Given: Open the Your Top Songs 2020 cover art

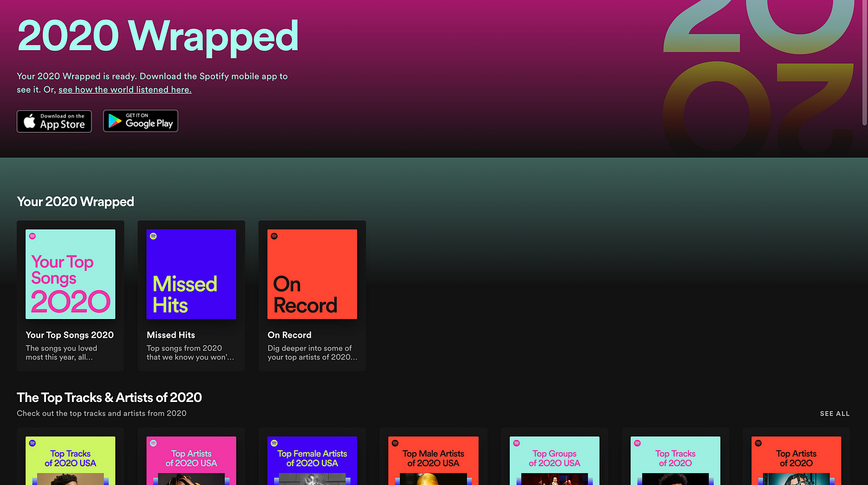Looking at the screenshot, I should (70, 274).
